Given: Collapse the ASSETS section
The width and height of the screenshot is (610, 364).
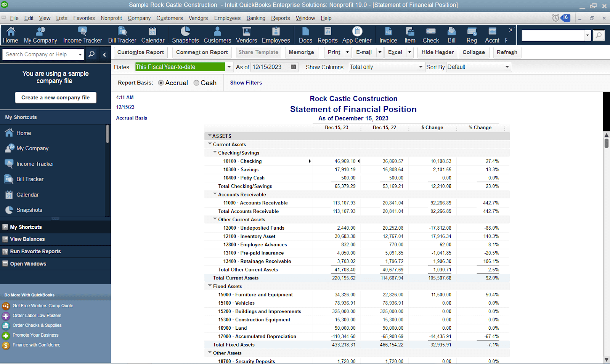Looking at the screenshot, I should click(210, 136).
